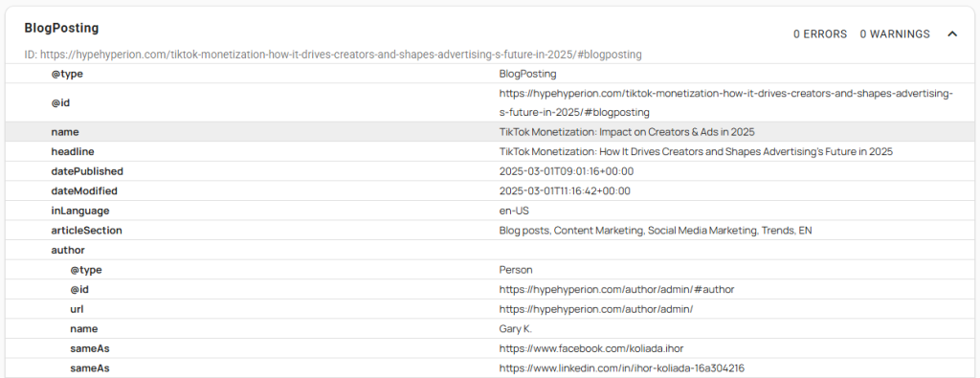Click the sameAs label beside the Facebook URL
This screenshot has height=378, width=980.
[x=89, y=348]
